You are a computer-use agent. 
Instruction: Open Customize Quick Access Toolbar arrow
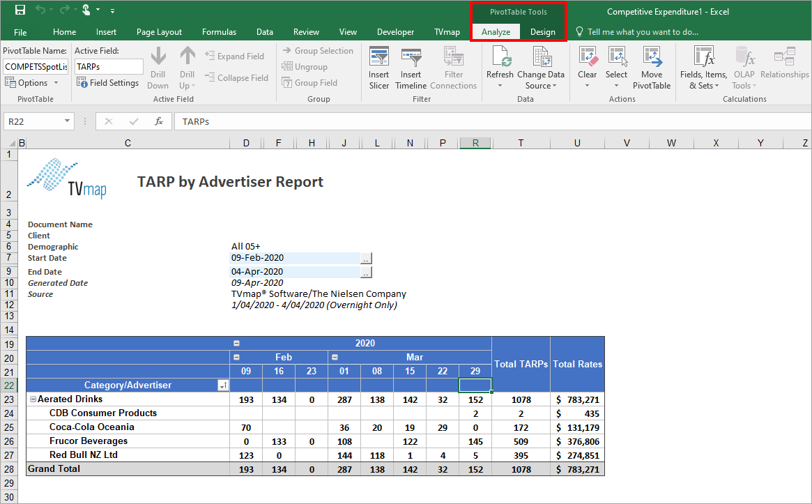(112, 10)
